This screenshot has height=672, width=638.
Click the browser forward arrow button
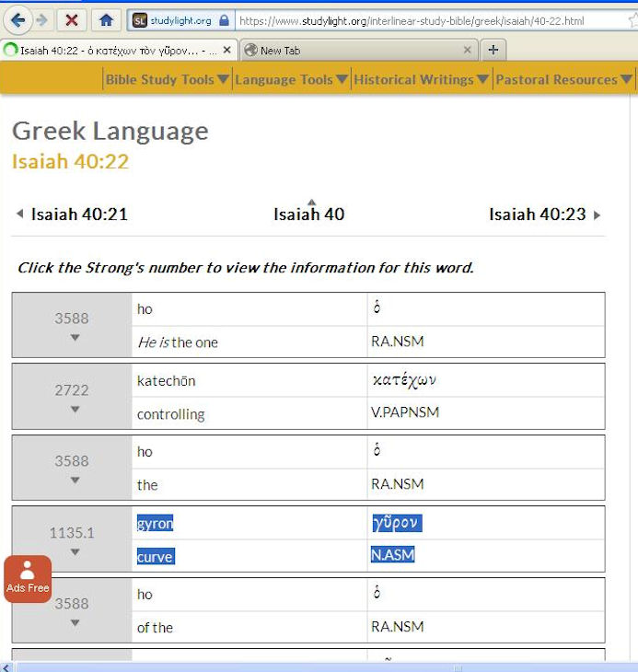tap(41, 19)
